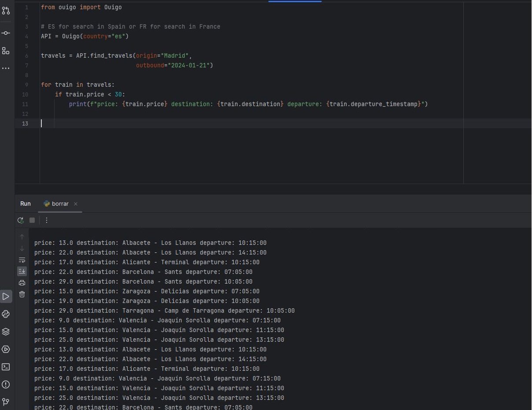532x410 pixels.
Task: Stop the running process
Action: (x=32, y=220)
